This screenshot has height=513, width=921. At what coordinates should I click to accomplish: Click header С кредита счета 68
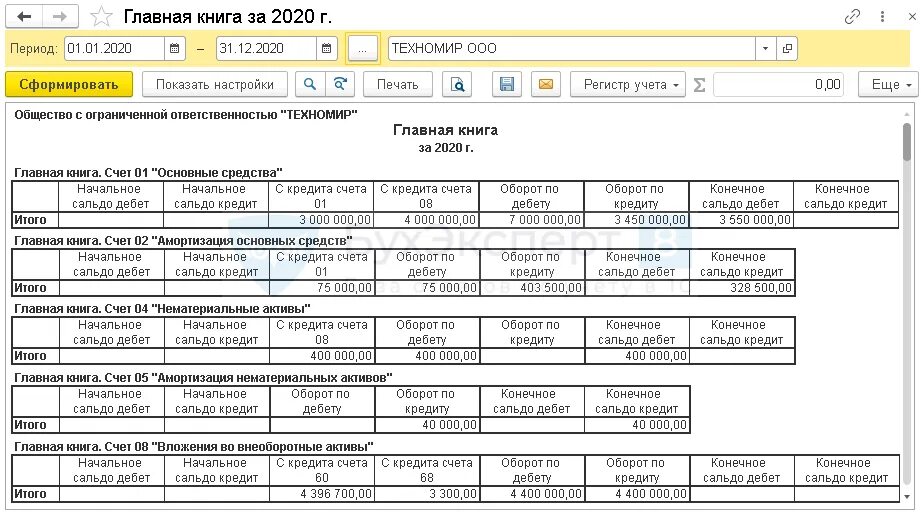click(427, 470)
